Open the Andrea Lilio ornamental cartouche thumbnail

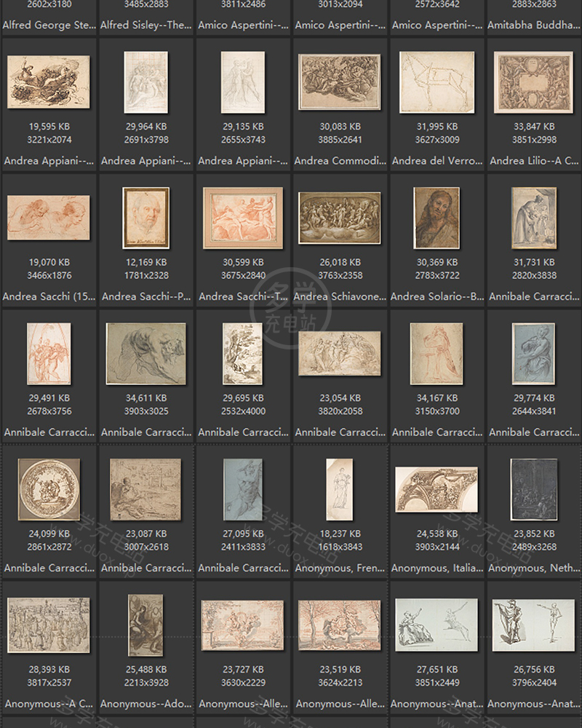click(x=534, y=82)
